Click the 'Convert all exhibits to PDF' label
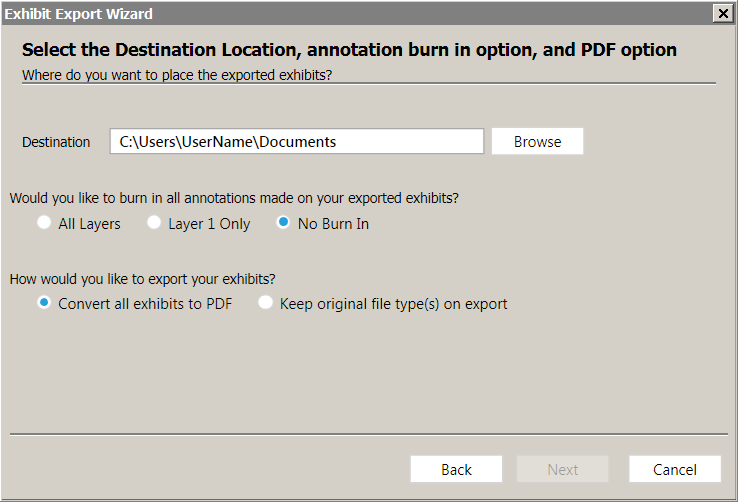This screenshot has width=738, height=502. coord(145,304)
